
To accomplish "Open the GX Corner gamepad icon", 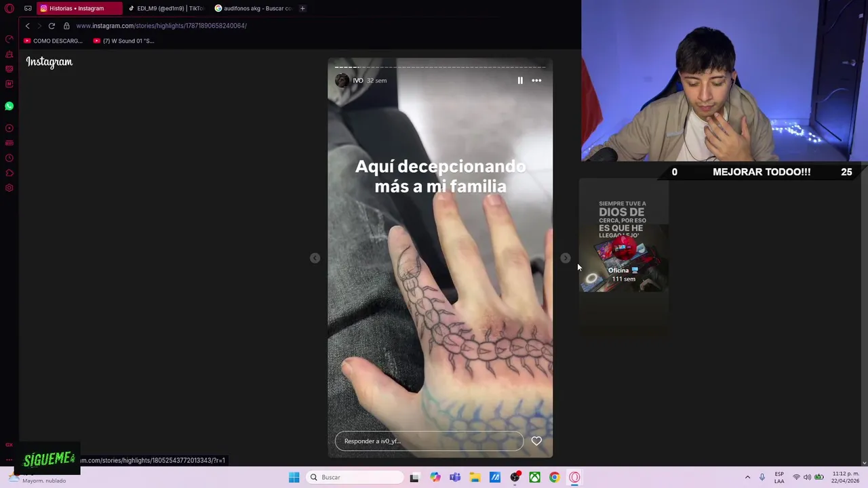I will [28, 8].
